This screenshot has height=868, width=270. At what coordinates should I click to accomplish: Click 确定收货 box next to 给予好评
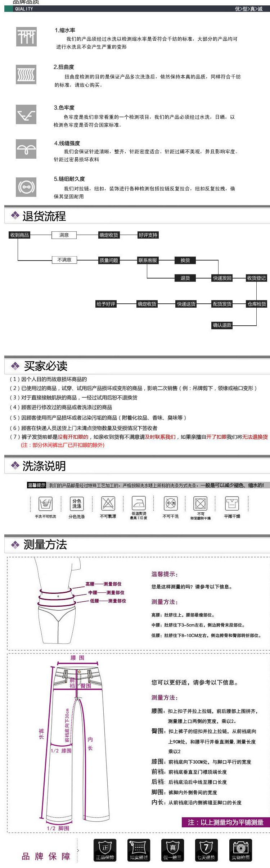click(x=147, y=304)
